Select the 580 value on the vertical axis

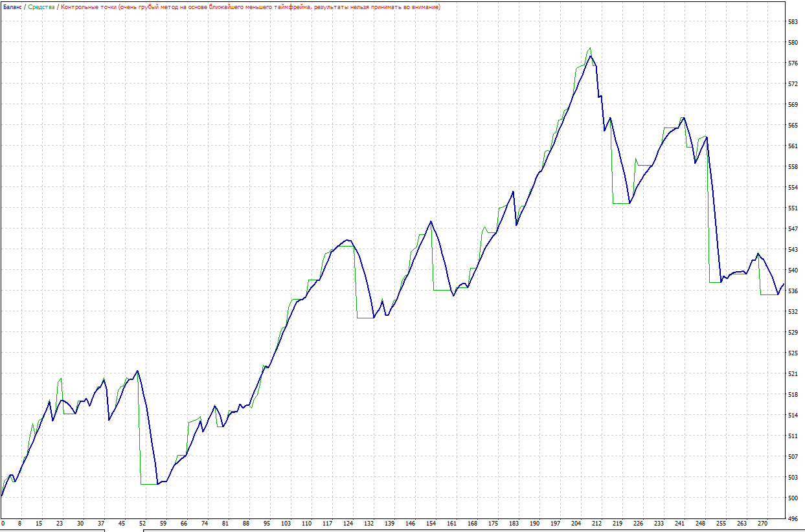click(x=792, y=43)
